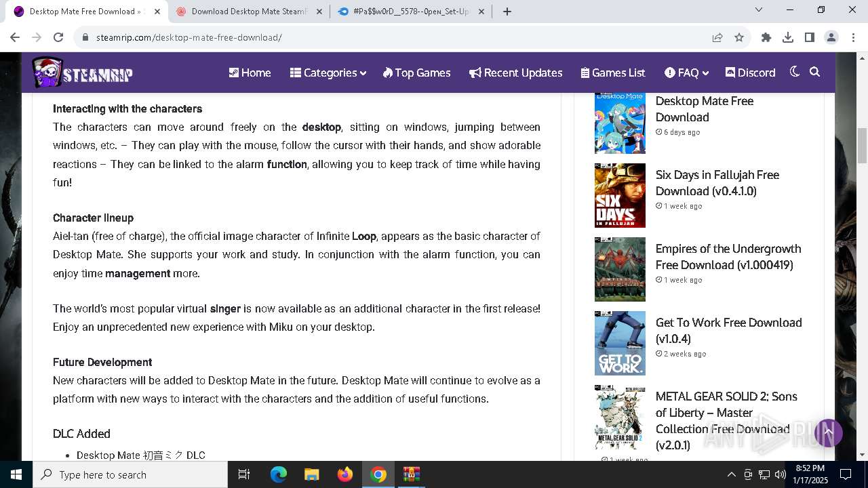
Task: Open the tab search chevron
Action: [x=759, y=9]
